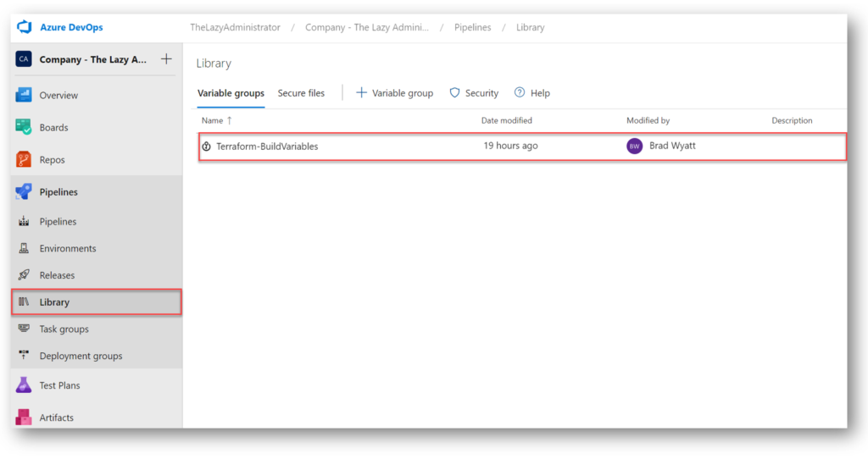Click the Help button label
The width and height of the screenshot is (868, 459).
click(x=540, y=93)
